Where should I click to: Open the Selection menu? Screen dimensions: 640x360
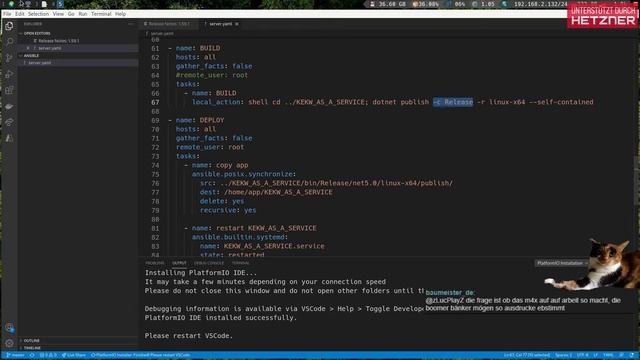(38, 14)
